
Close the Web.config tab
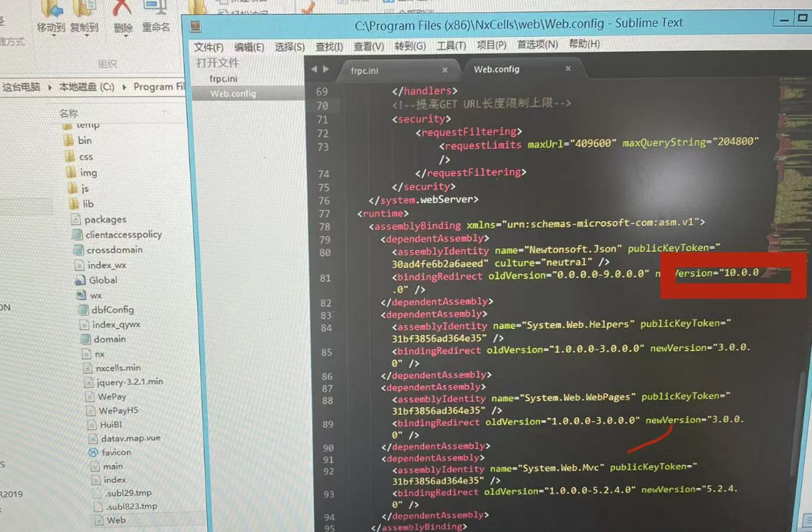tap(568, 69)
